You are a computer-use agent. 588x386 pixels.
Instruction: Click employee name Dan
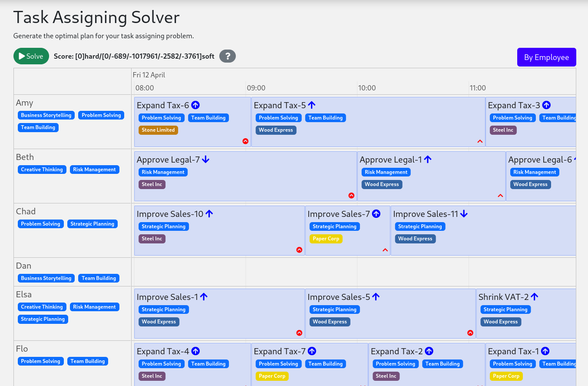pos(23,266)
